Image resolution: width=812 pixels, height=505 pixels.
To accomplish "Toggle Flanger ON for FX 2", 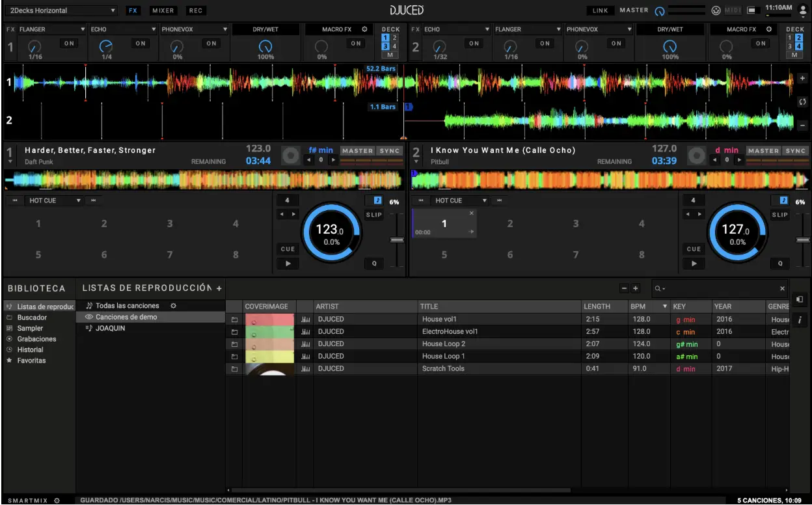I will 545,44.
